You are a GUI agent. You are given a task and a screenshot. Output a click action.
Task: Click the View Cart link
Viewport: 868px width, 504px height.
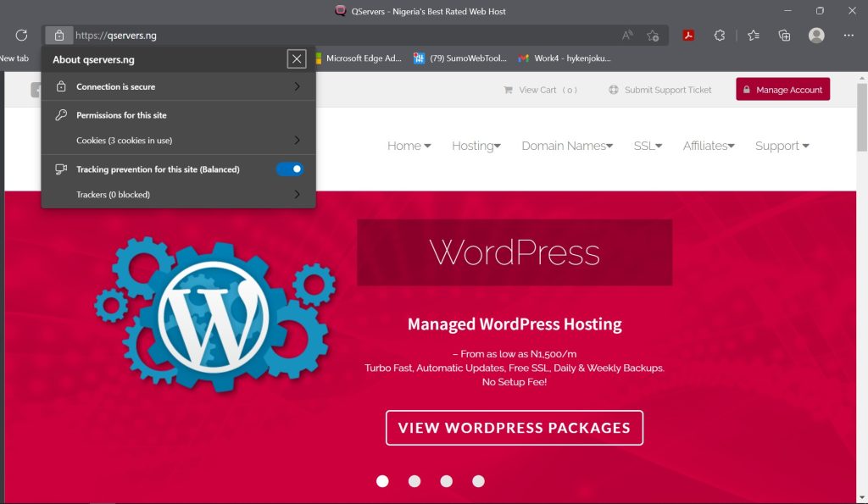click(x=540, y=90)
